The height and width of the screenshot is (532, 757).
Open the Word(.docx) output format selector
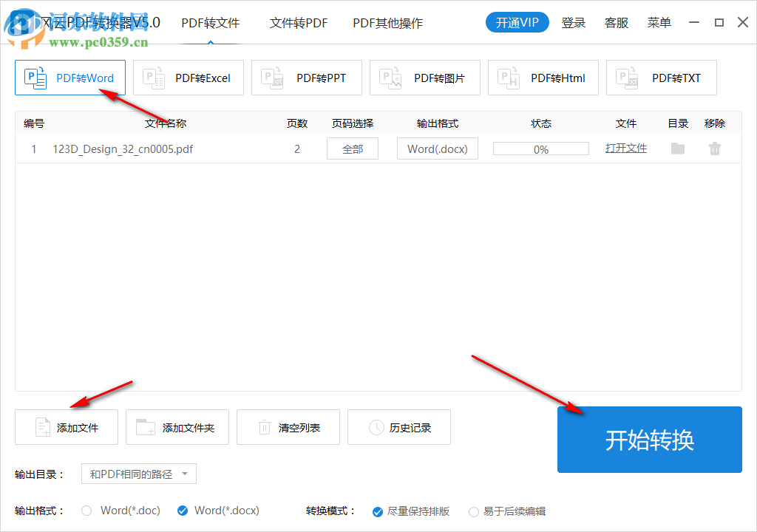pyautogui.click(x=437, y=148)
